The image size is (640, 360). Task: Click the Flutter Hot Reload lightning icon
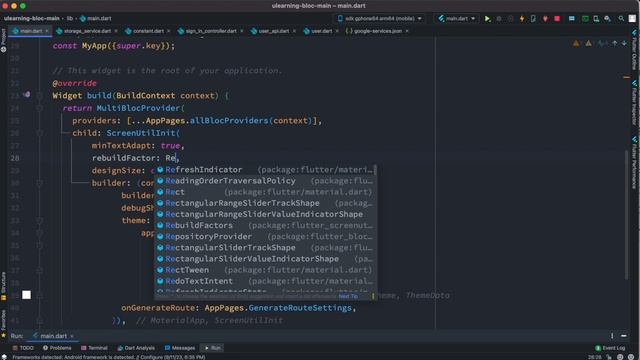point(522,19)
